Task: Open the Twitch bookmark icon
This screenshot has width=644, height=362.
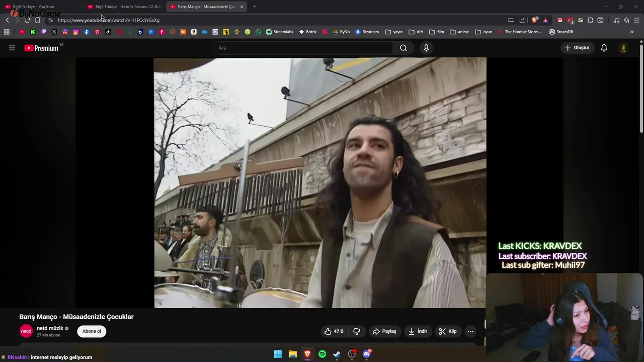Action: pyautogui.click(x=44, y=32)
